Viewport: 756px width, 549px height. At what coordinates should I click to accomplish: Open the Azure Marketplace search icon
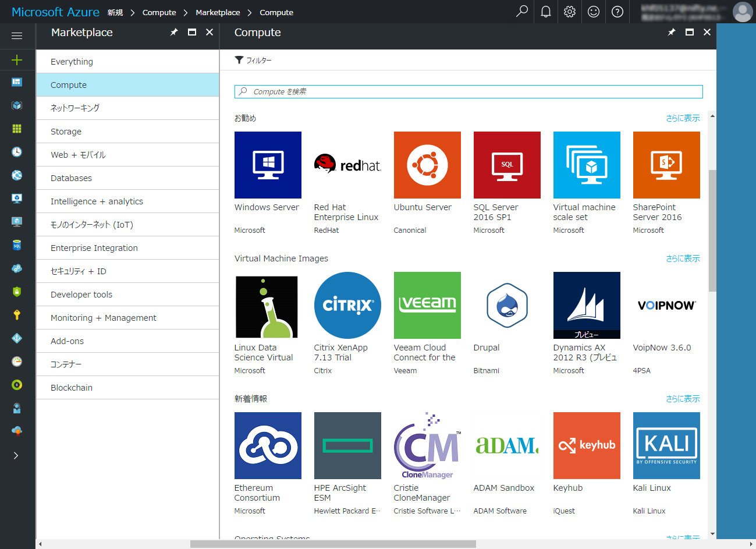pyautogui.click(x=521, y=12)
